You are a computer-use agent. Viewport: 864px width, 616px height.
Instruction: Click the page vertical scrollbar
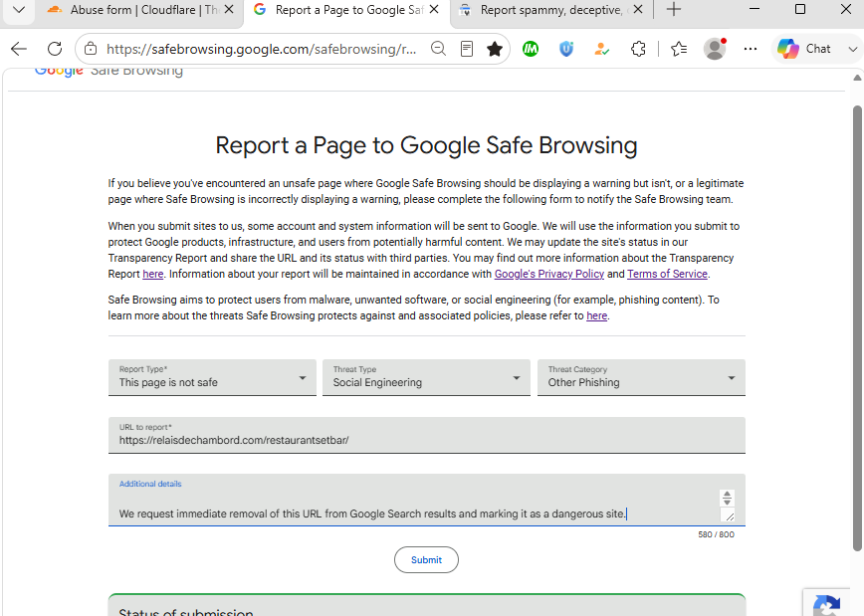coord(857,327)
